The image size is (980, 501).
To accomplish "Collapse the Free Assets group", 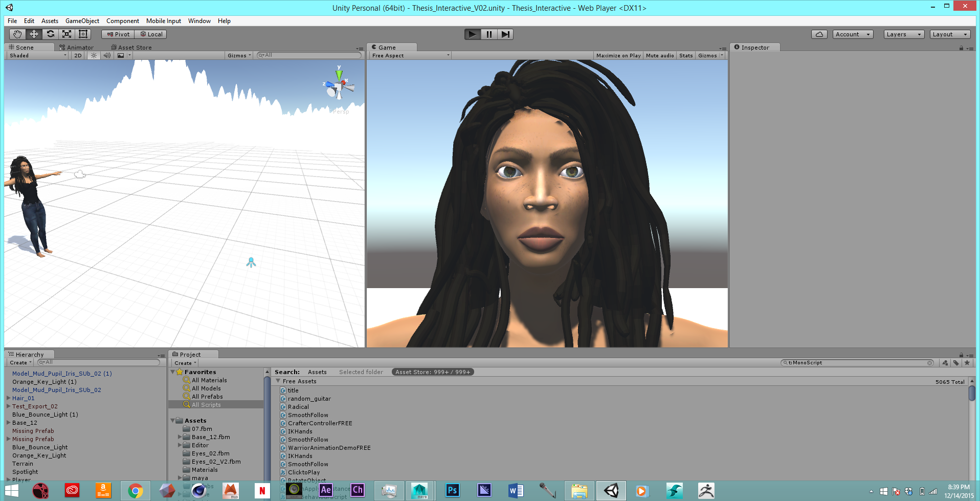I will [x=278, y=381].
